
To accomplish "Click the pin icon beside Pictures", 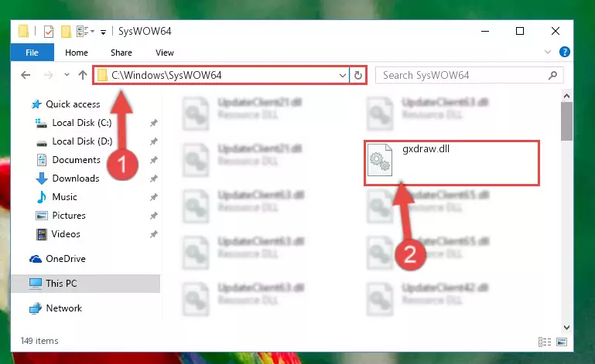I will 153,216.
